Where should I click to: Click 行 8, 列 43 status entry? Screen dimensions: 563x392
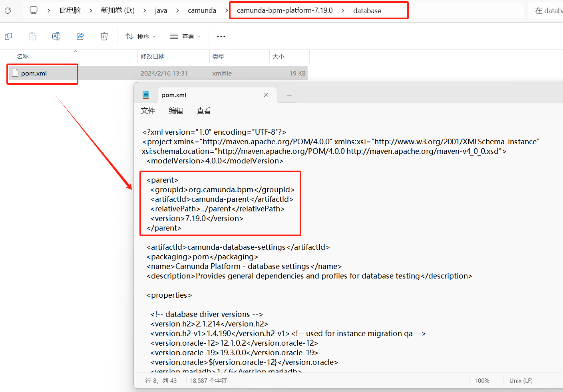[161, 380]
